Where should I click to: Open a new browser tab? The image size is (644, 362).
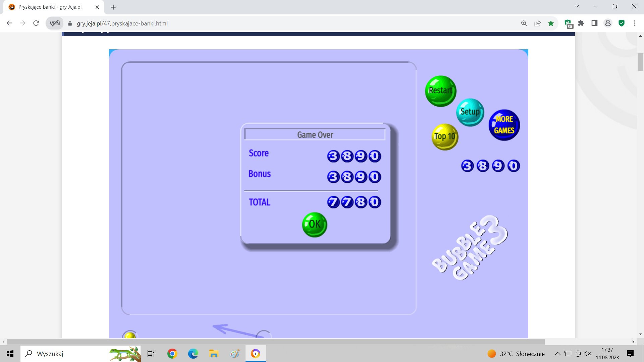click(113, 7)
